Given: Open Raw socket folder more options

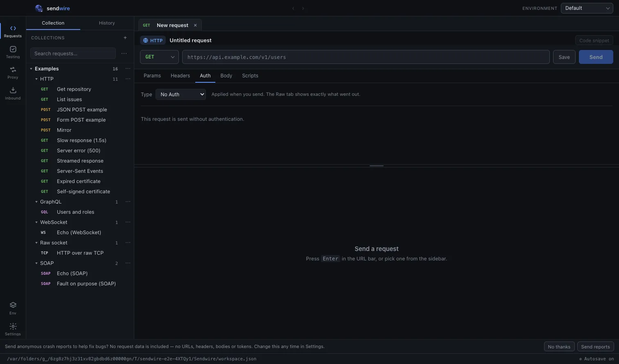Looking at the screenshot, I should [x=128, y=243].
